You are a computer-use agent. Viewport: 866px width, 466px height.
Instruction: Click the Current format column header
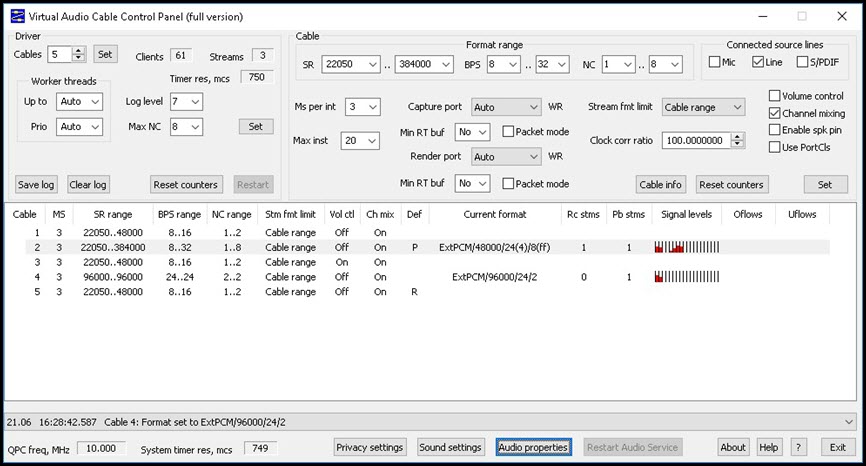coord(495,214)
